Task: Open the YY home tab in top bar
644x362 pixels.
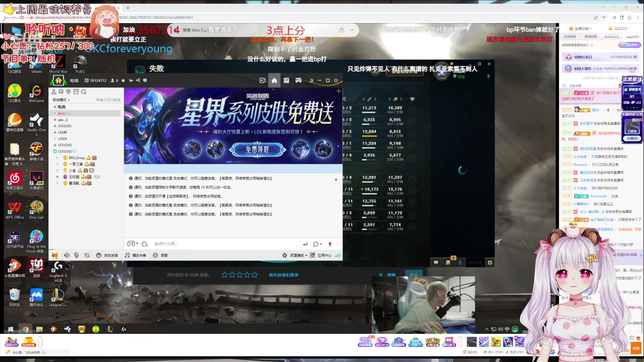Action: (274, 80)
